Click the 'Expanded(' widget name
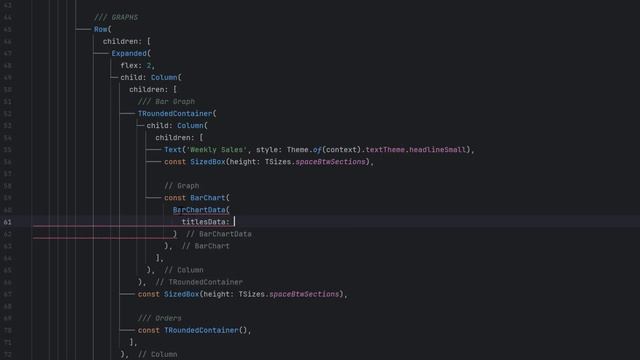 (x=131, y=53)
